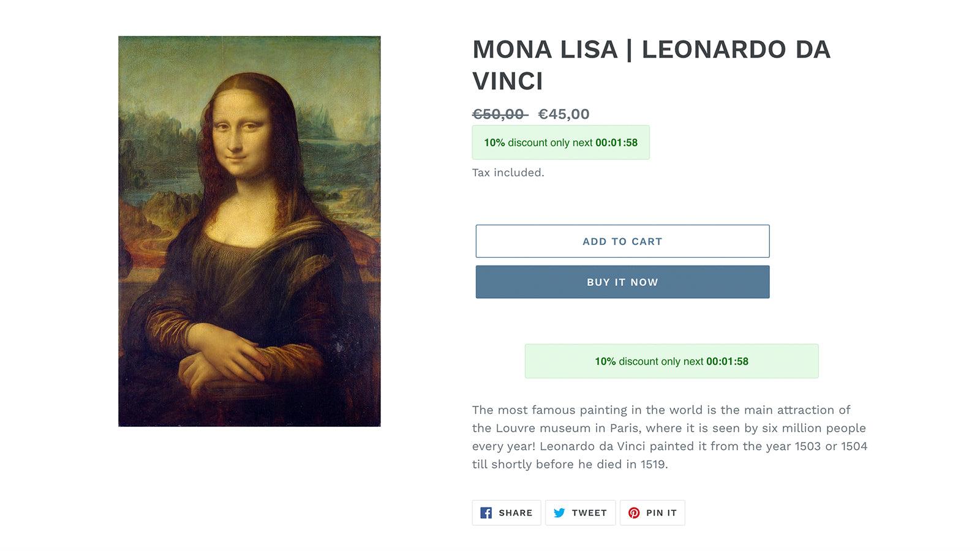980x551 pixels.
Task: Click the crossed-out €50,00 original price
Action: (499, 114)
